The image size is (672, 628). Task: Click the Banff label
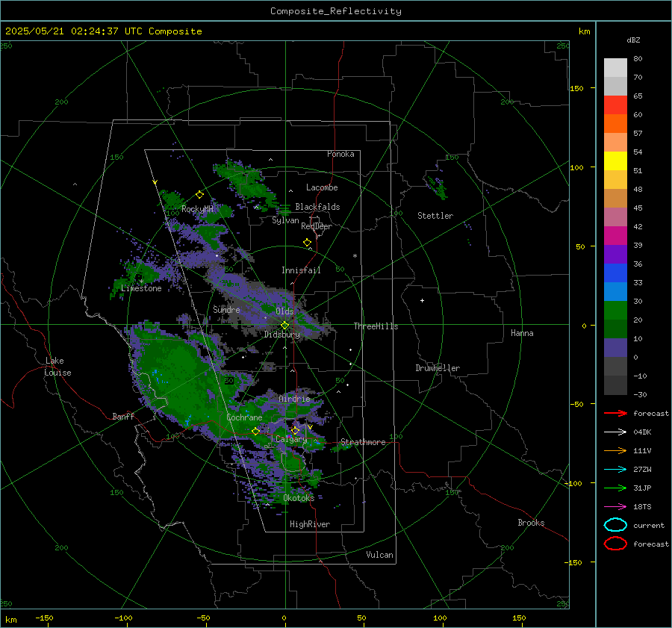coord(123,416)
